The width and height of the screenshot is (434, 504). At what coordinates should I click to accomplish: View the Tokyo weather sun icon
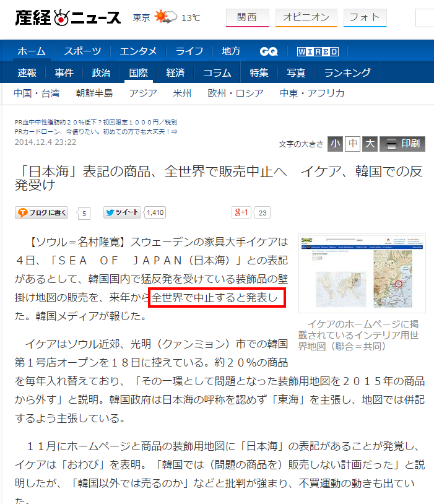(x=165, y=17)
